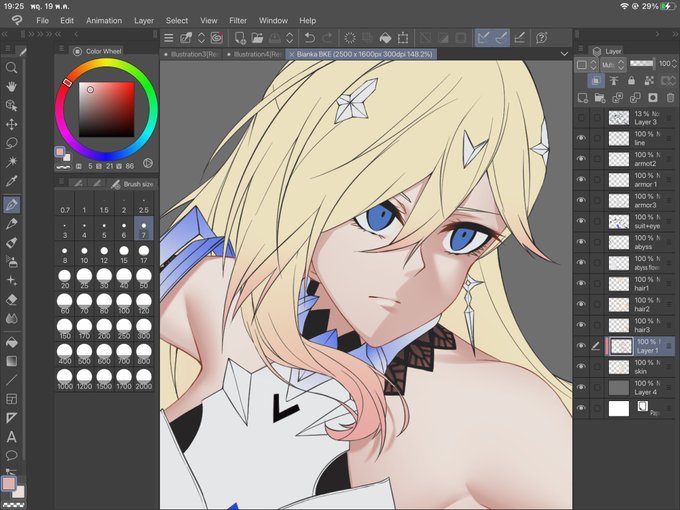Click the Open file folder icon
Screen dimensions: 680x510
click(257, 38)
